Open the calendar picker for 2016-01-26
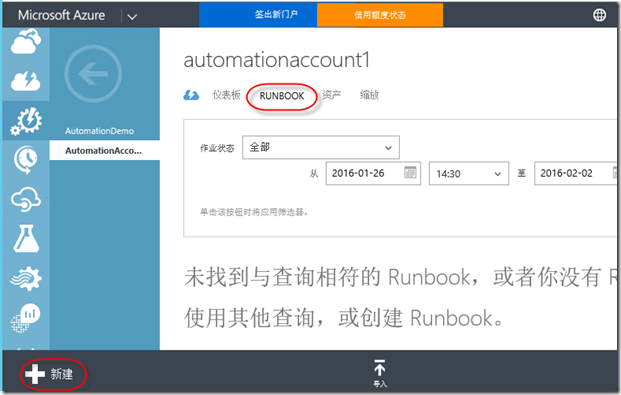Viewport: 621px width, 395px height. click(x=410, y=172)
